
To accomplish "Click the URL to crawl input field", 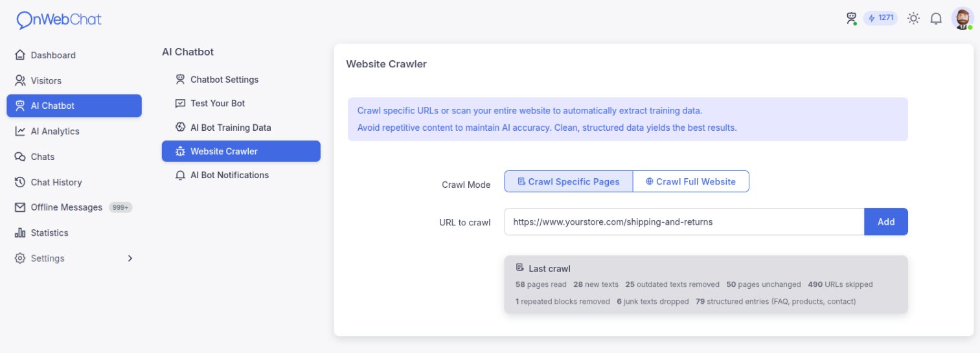I will click(684, 222).
